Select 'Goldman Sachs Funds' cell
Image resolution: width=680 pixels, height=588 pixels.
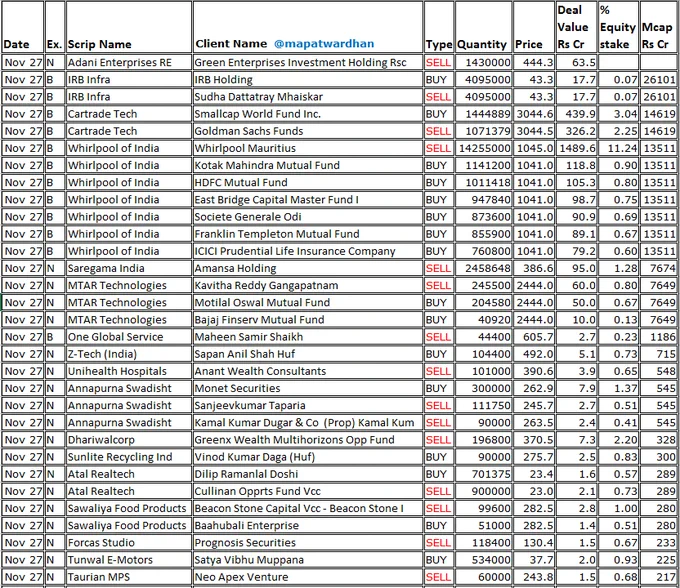[x=308, y=131]
